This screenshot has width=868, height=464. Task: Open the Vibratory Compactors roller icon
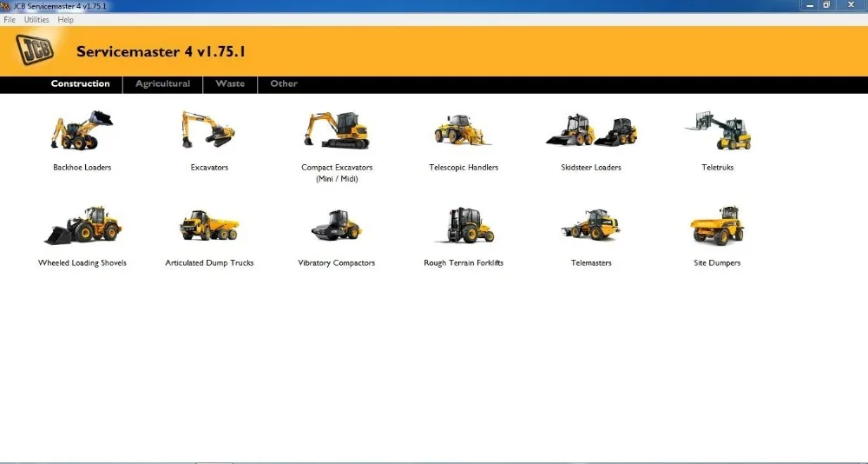[x=336, y=225]
